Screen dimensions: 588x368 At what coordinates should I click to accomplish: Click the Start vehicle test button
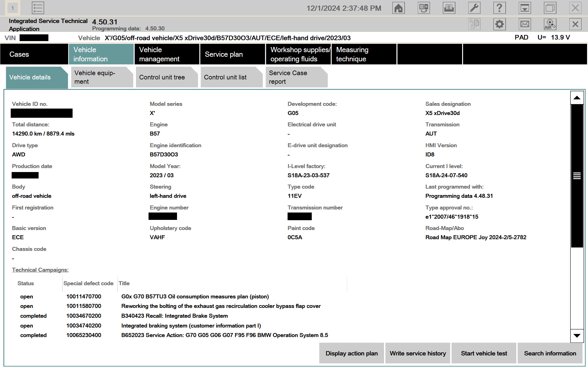pyautogui.click(x=484, y=353)
